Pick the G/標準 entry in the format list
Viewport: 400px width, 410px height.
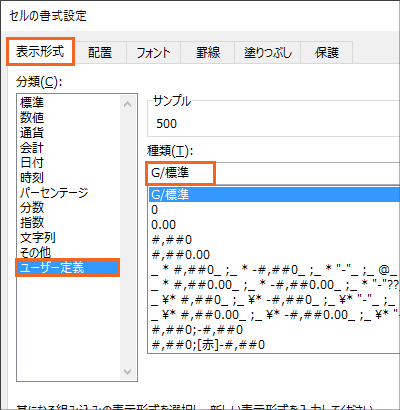point(274,194)
